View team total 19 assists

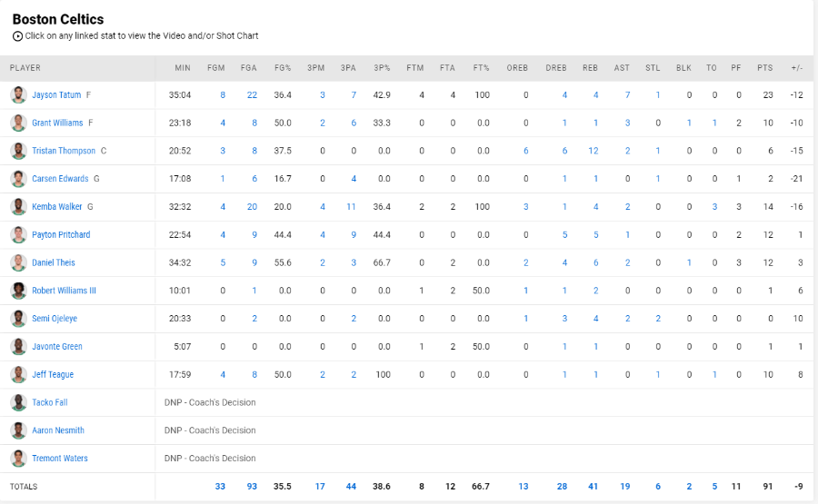point(625,486)
